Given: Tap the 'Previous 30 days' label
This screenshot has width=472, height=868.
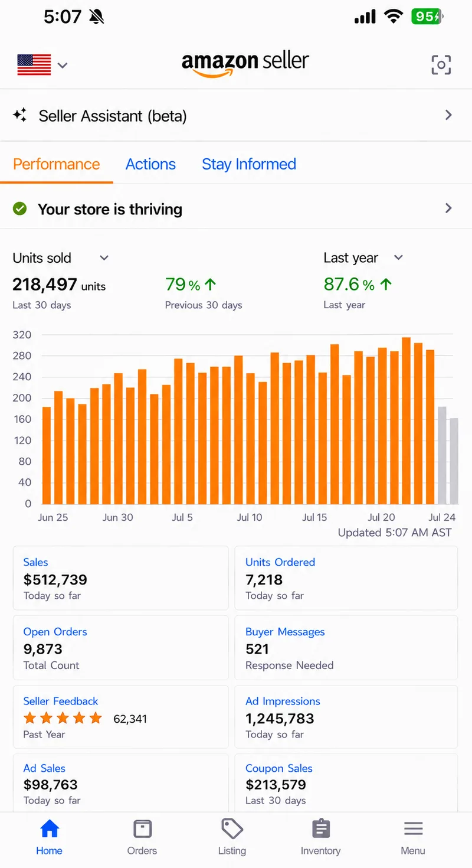Looking at the screenshot, I should (204, 305).
